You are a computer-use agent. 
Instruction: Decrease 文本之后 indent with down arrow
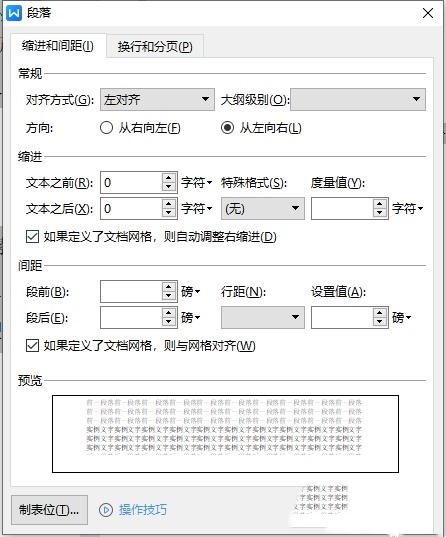[x=169, y=213]
